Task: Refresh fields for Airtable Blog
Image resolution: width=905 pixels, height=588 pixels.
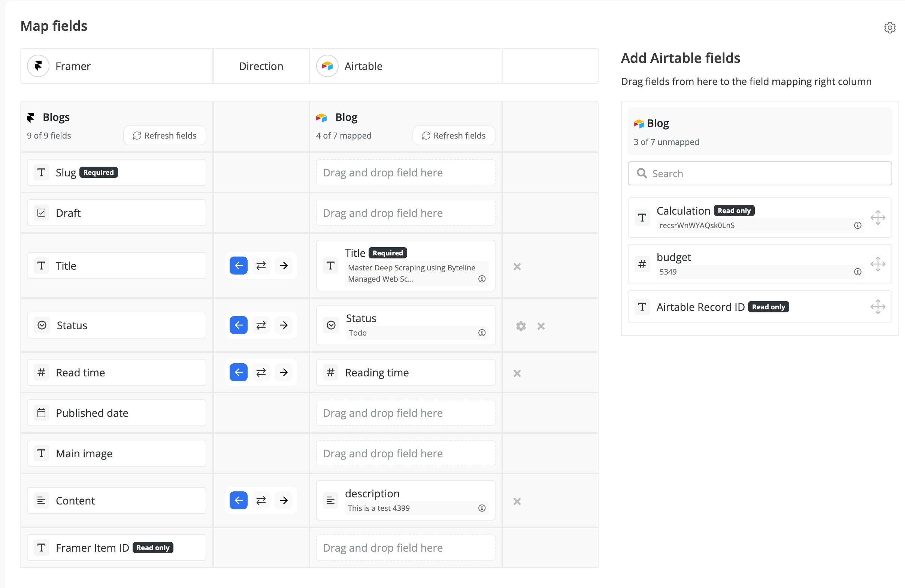Action: point(454,136)
